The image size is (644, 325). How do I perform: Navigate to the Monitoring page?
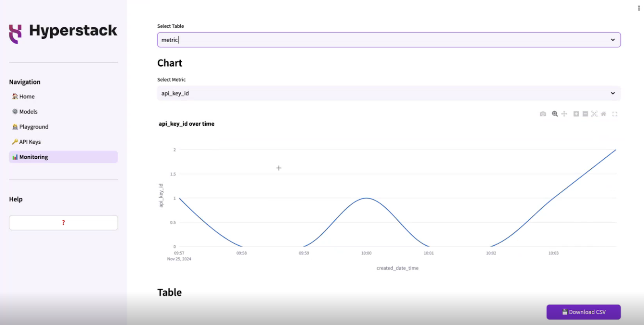tap(34, 157)
